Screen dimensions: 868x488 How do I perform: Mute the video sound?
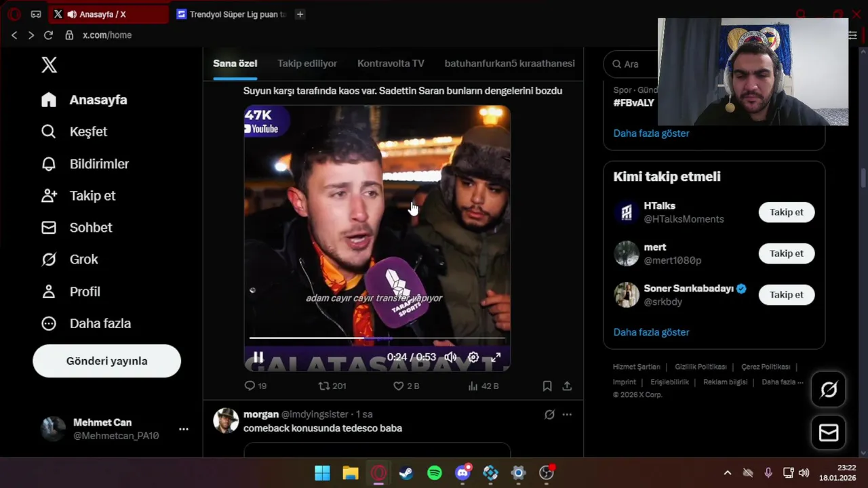[x=450, y=357]
